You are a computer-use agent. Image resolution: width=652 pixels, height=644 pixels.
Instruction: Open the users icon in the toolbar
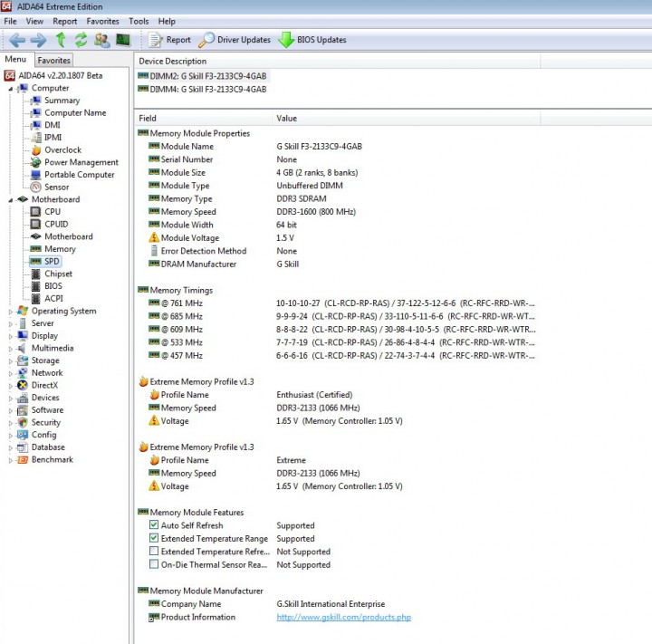click(102, 40)
